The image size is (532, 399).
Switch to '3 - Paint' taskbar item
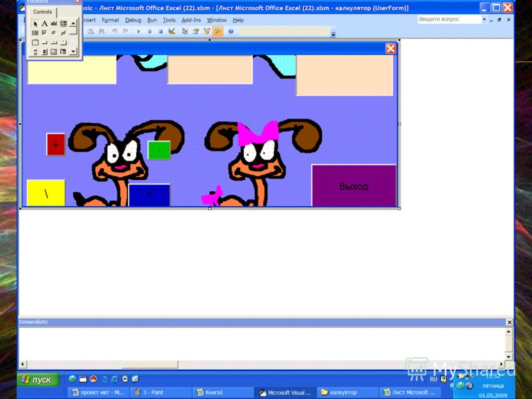point(161,392)
